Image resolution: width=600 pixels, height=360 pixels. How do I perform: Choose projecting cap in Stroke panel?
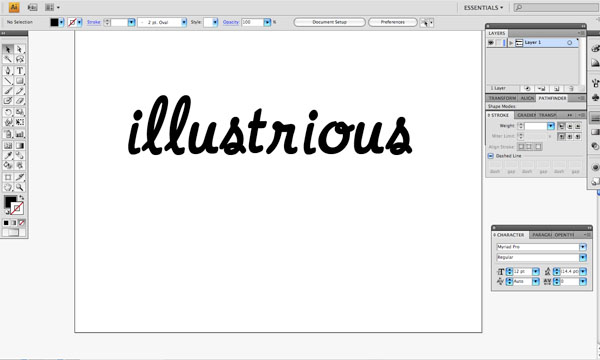coord(578,126)
